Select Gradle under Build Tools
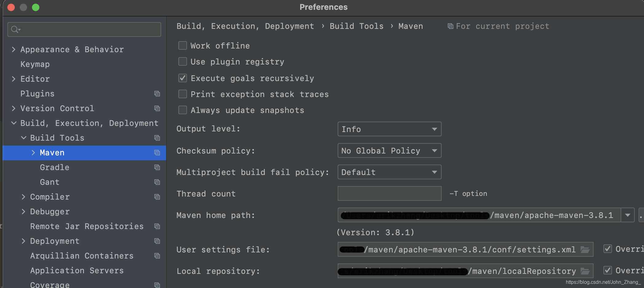This screenshot has width=644, height=288. [54, 167]
